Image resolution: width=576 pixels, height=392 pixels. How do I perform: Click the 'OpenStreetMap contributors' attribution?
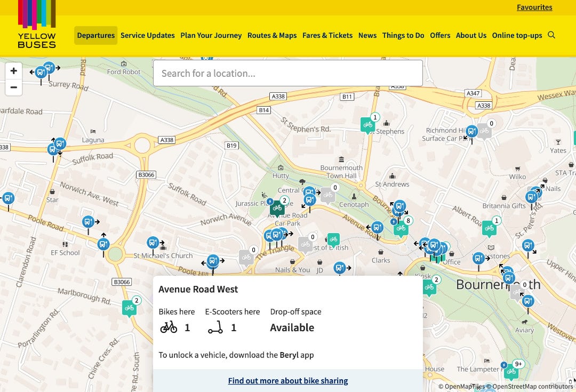click(533, 386)
